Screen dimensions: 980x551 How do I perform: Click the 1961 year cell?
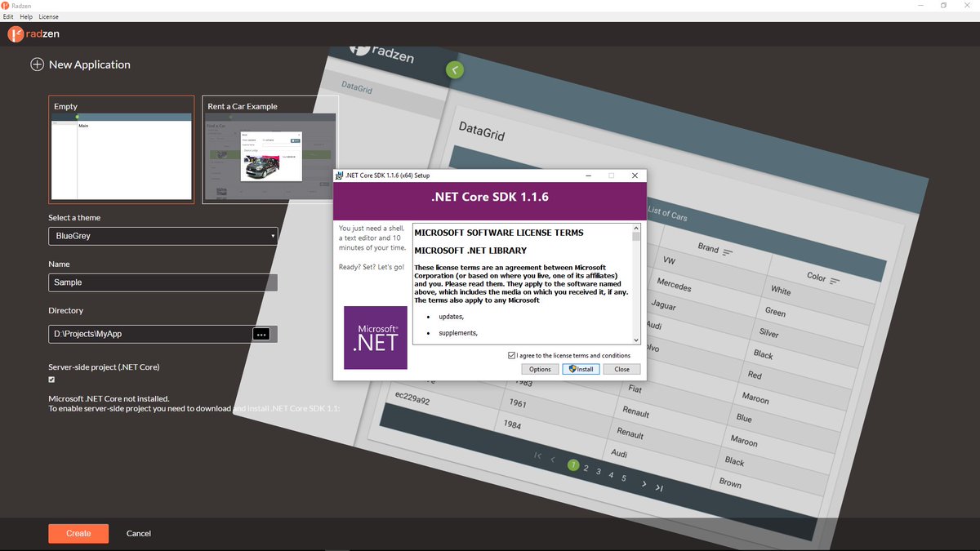(x=517, y=403)
